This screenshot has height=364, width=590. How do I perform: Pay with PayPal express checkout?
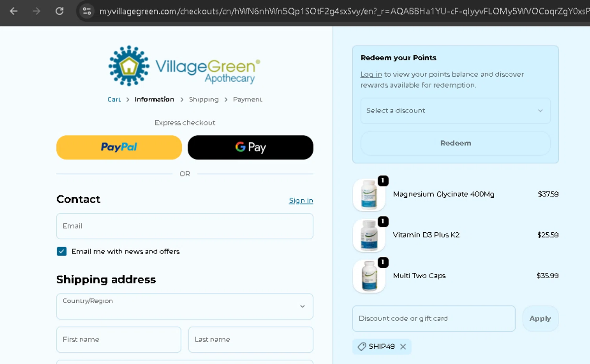click(x=119, y=147)
